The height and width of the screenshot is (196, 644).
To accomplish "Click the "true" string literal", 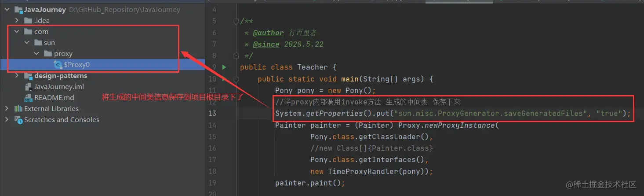I will coord(609,114).
